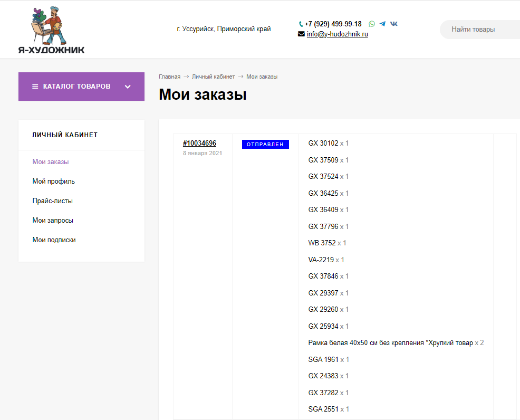Select Мои заказы in sidebar
The height and width of the screenshot is (420, 520).
tap(51, 162)
